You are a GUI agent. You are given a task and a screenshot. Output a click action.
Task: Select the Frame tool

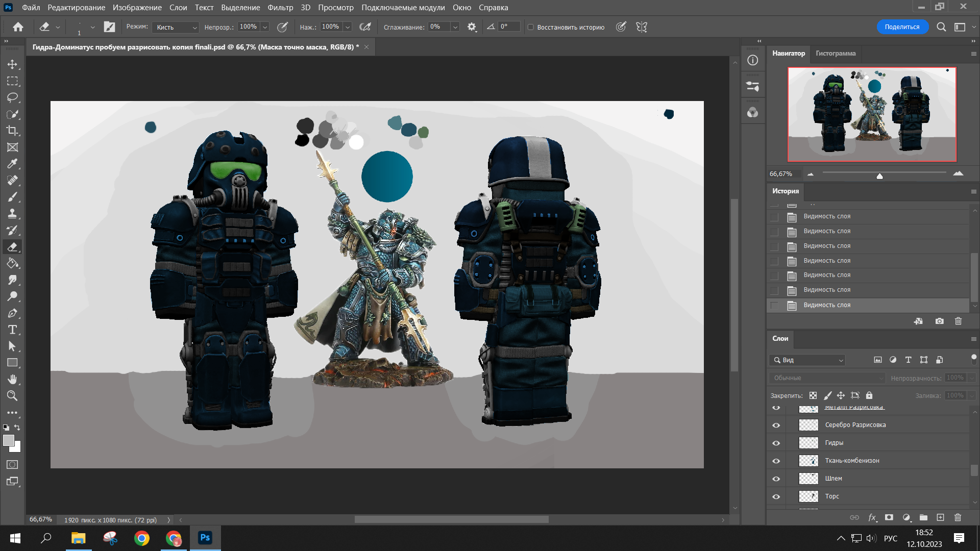tap(12, 147)
